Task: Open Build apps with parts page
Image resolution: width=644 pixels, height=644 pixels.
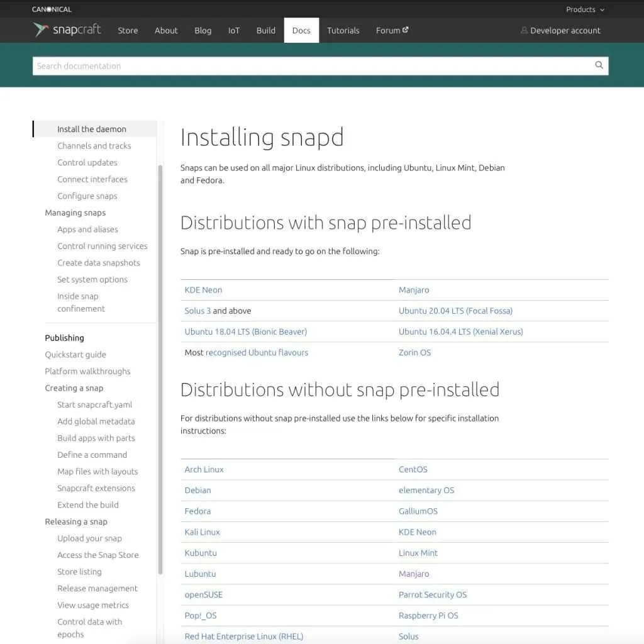Action: click(x=96, y=438)
